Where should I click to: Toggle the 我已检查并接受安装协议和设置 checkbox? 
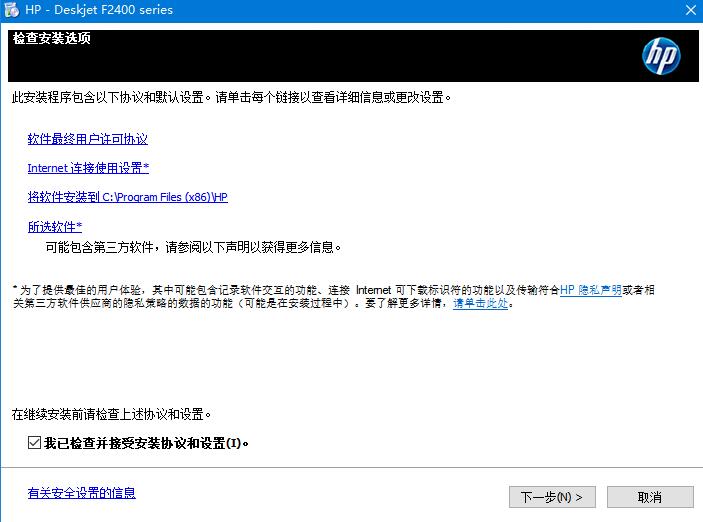[x=35, y=443]
